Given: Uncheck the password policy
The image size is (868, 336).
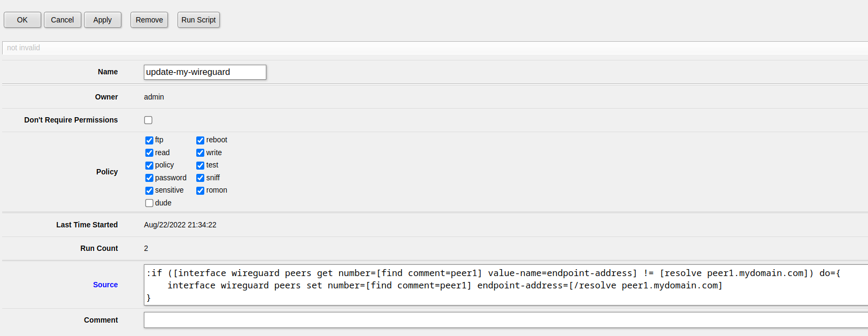Looking at the screenshot, I should pos(149,178).
